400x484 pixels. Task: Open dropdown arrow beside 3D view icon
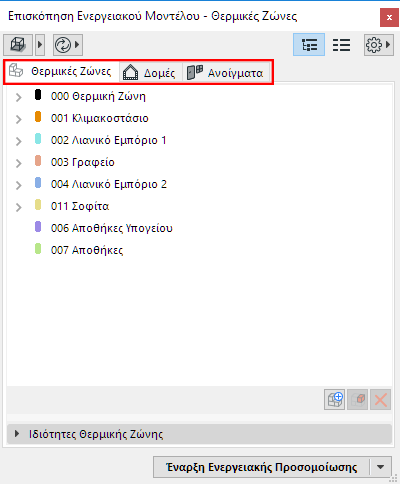click(x=40, y=45)
